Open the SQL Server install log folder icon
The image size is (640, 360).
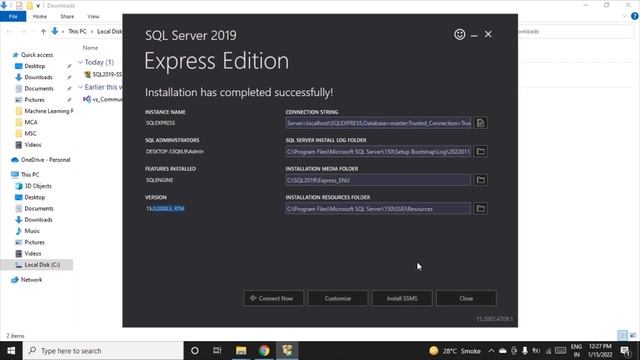480,151
